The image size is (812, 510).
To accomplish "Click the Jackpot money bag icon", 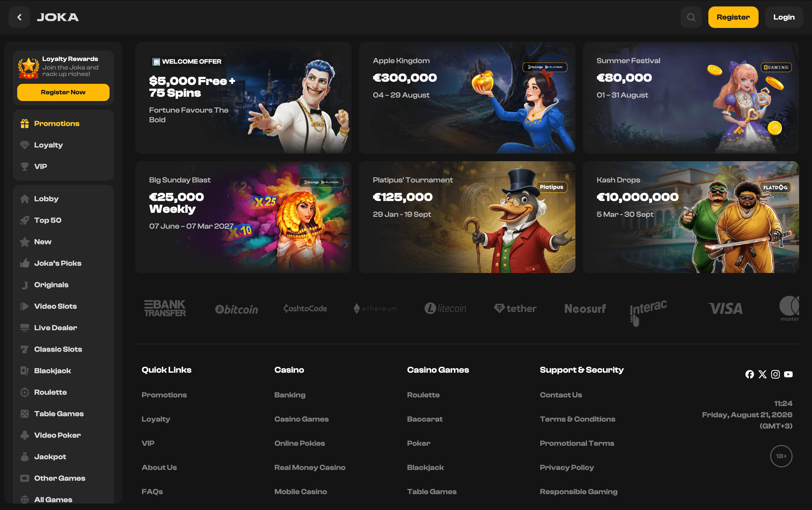I will 25,457.
